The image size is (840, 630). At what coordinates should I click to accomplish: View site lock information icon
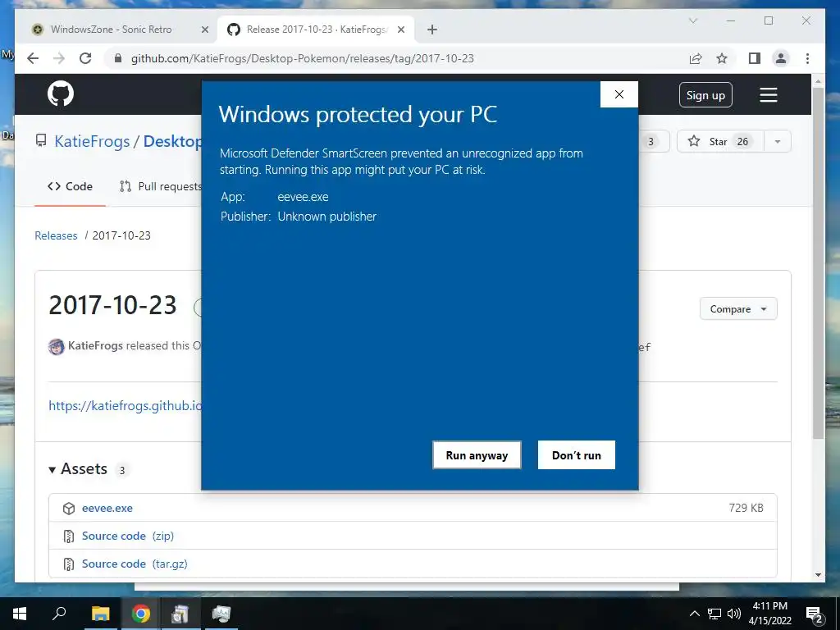118,58
